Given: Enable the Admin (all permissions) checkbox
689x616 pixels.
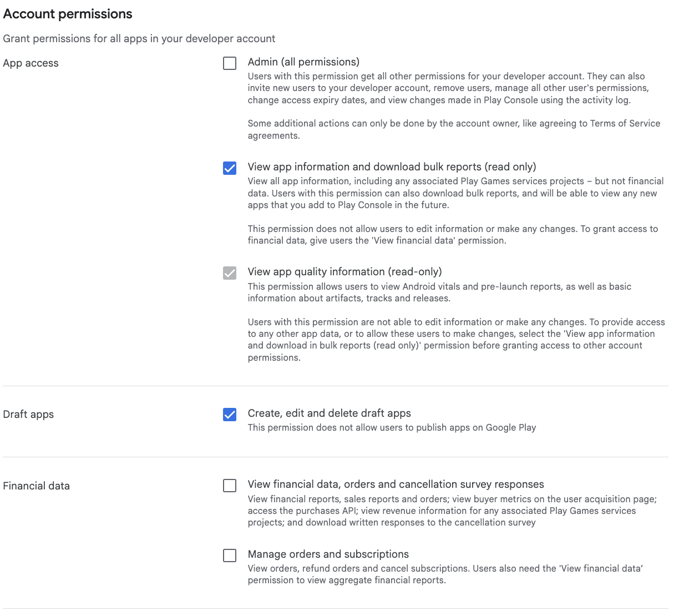Looking at the screenshot, I should 229,63.
